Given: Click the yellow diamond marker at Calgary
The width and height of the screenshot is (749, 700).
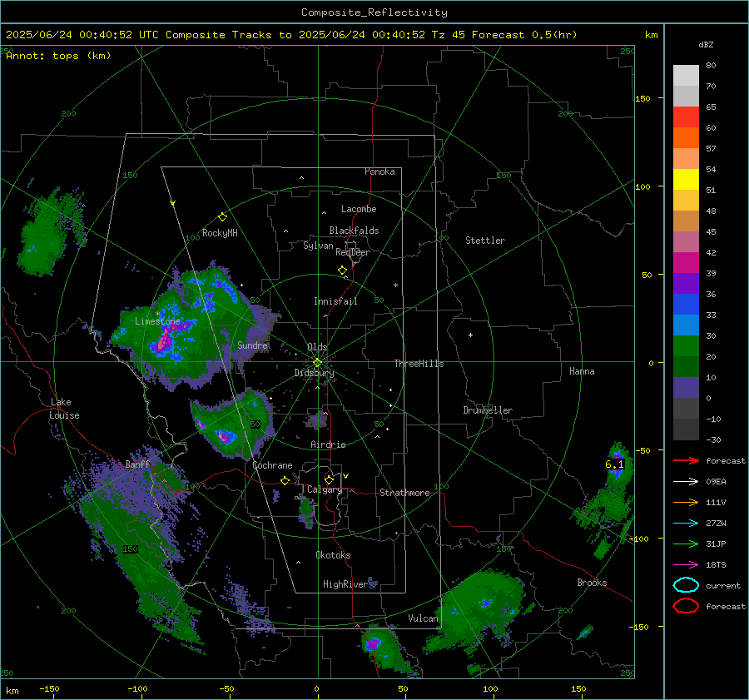Looking at the screenshot, I should 329,479.
